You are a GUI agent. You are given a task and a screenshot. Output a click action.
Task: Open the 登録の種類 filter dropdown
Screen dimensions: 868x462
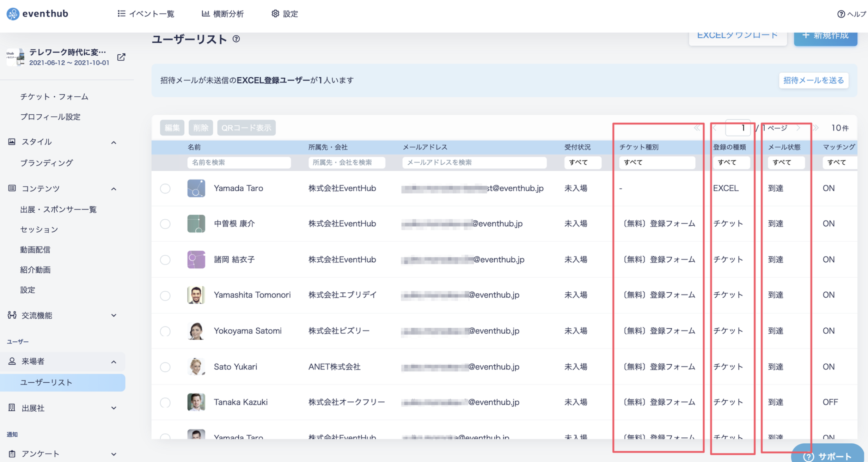(731, 162)
